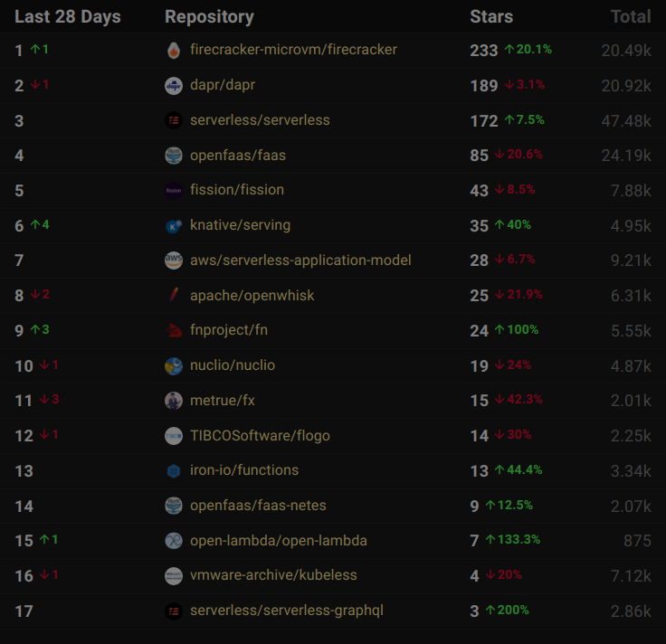
Task: Open the openfaas/faas-netes repository link
Action: [x=258, y=506]
